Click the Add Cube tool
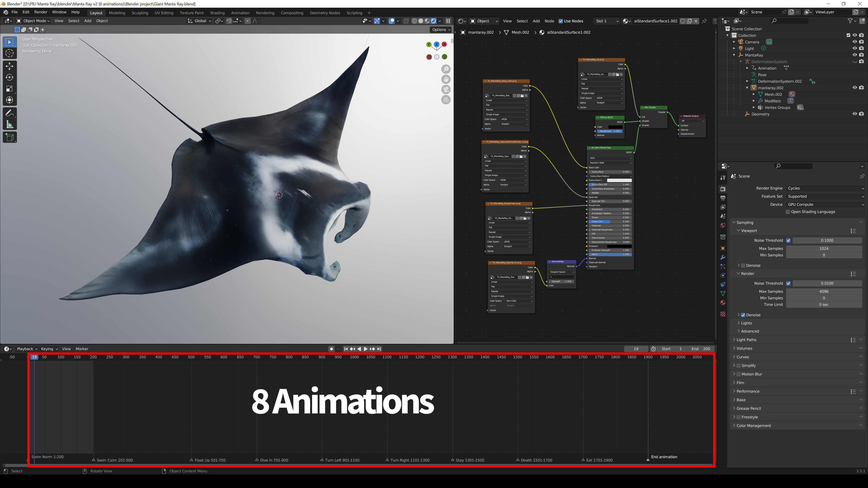This screenshot has height=488, width=868. click(x=9, y=137)
